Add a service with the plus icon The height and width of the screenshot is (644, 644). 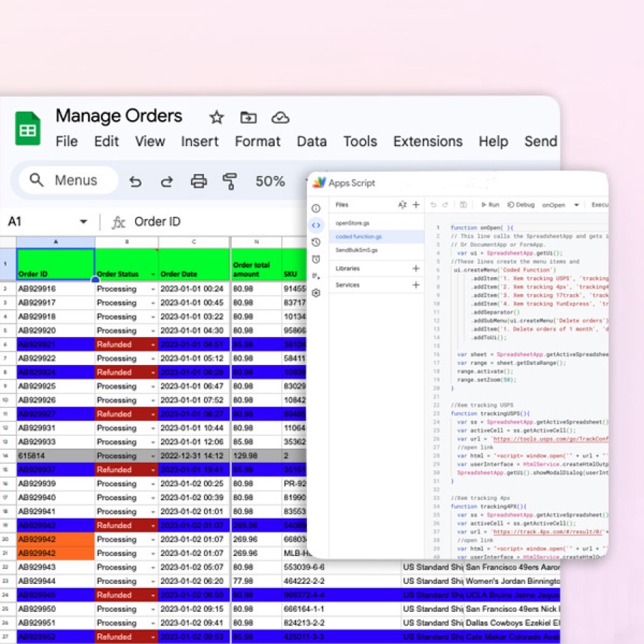click(416, 285)
